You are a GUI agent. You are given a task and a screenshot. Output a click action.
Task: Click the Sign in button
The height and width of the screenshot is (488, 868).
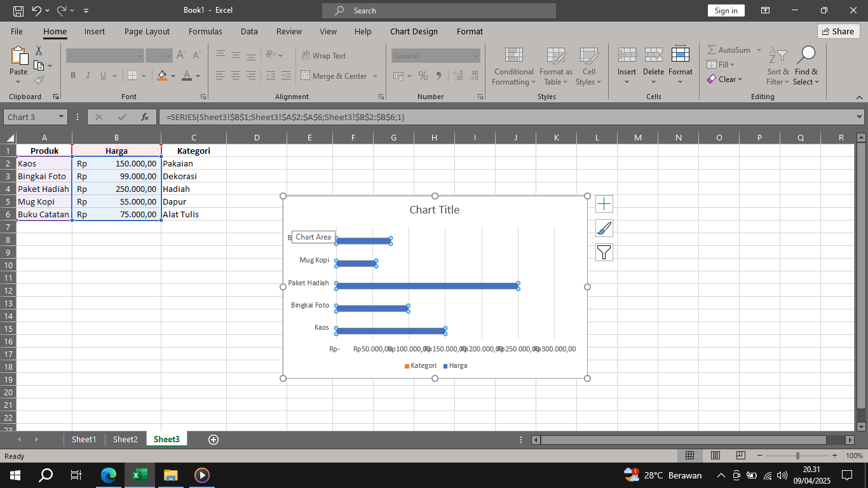(x=726, y=10)
